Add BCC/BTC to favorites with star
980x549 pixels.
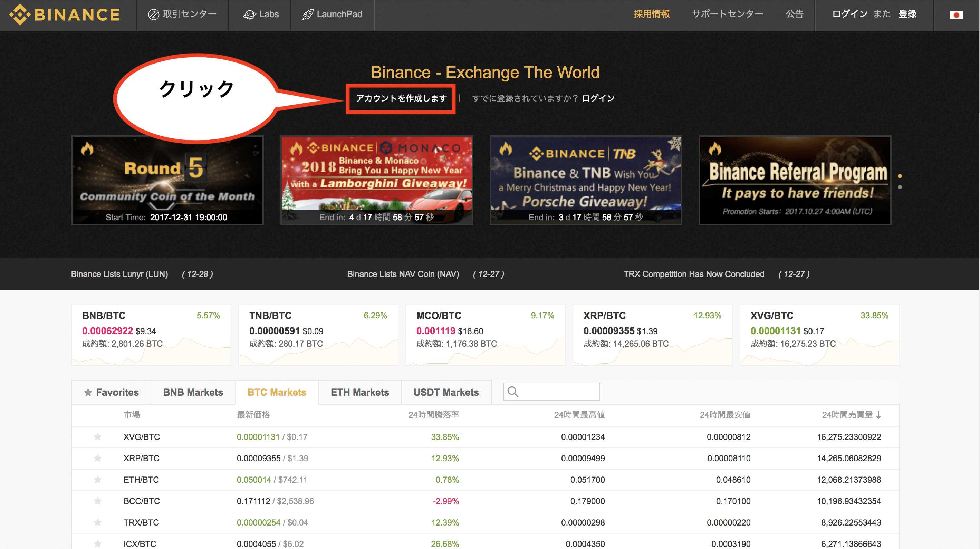point(98,501)
